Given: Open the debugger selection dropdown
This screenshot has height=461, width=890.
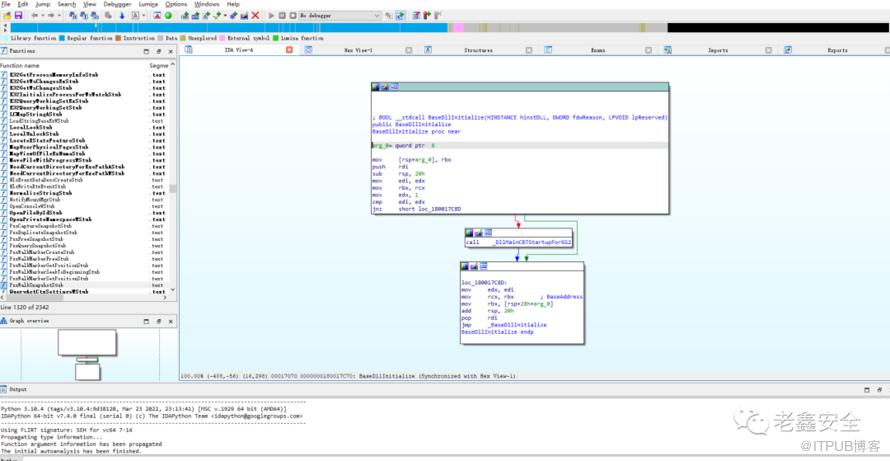Looking at the screenshot, I should 376,16.
